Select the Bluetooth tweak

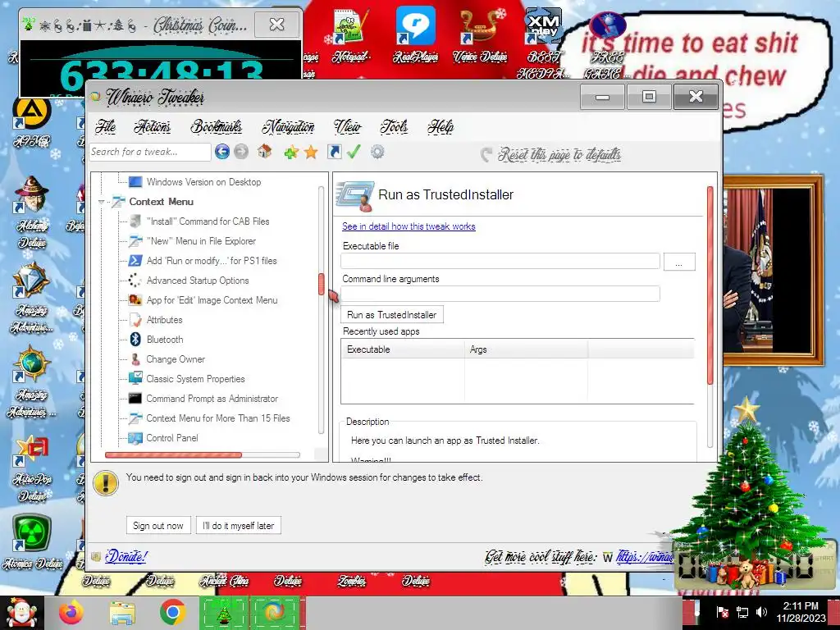pyautogui.click(x=164, y=340)
